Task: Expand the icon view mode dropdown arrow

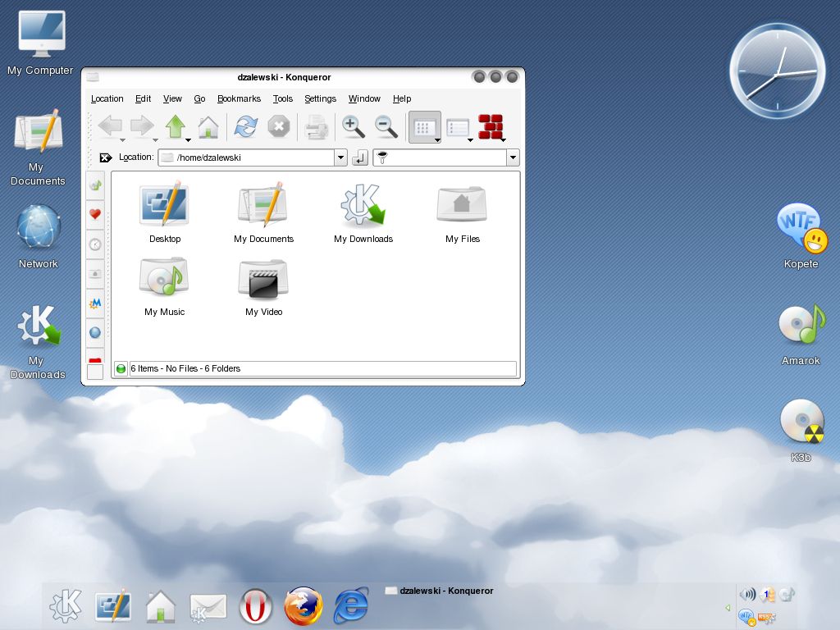Action: pos(438,139)
